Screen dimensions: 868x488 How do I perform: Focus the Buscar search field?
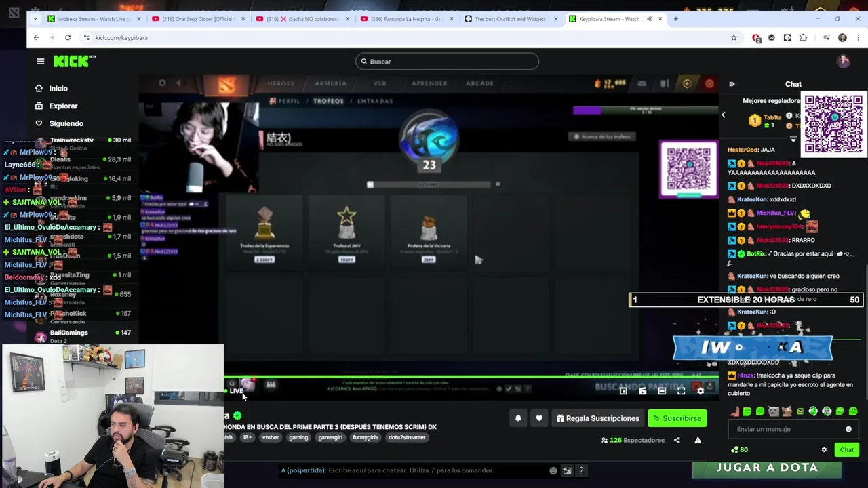[x=447, y=62]
